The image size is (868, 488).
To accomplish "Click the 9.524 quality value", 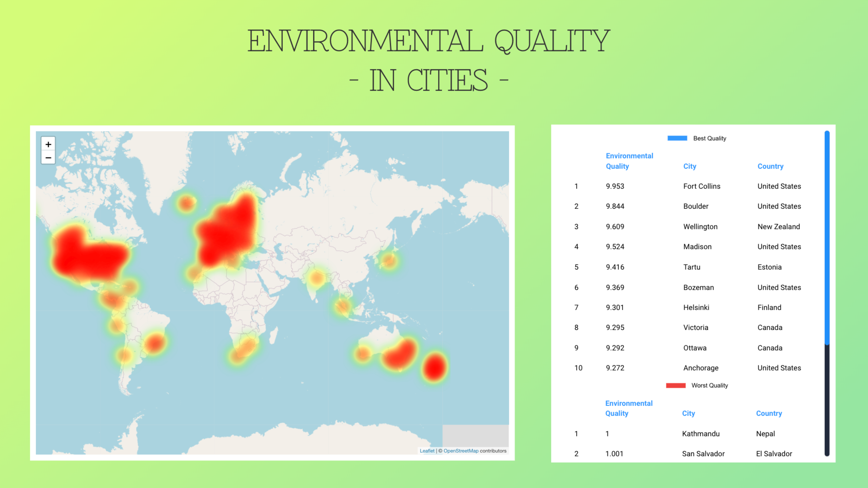I will point(615,247).
